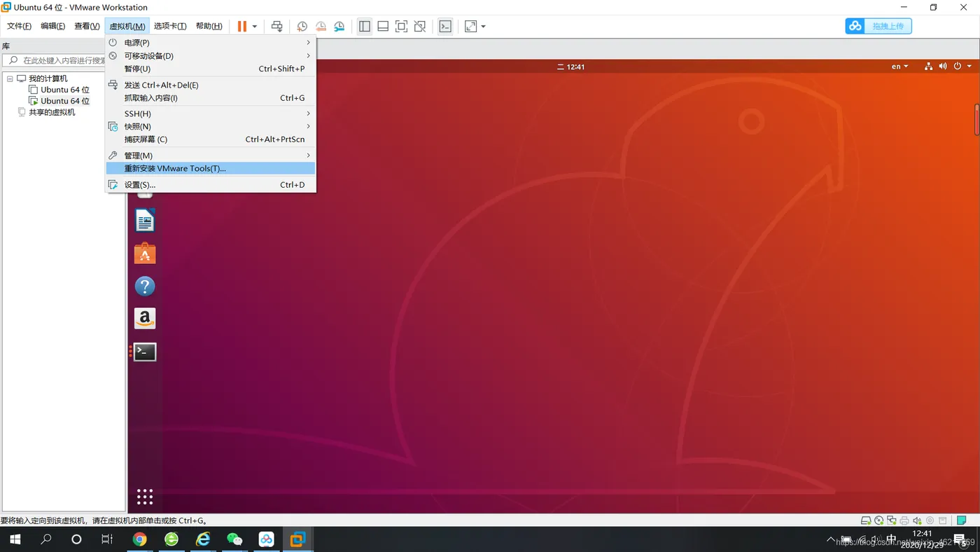Expand 管理(M) submenu
The image size is (980, 552).
[x=210, y=156]
